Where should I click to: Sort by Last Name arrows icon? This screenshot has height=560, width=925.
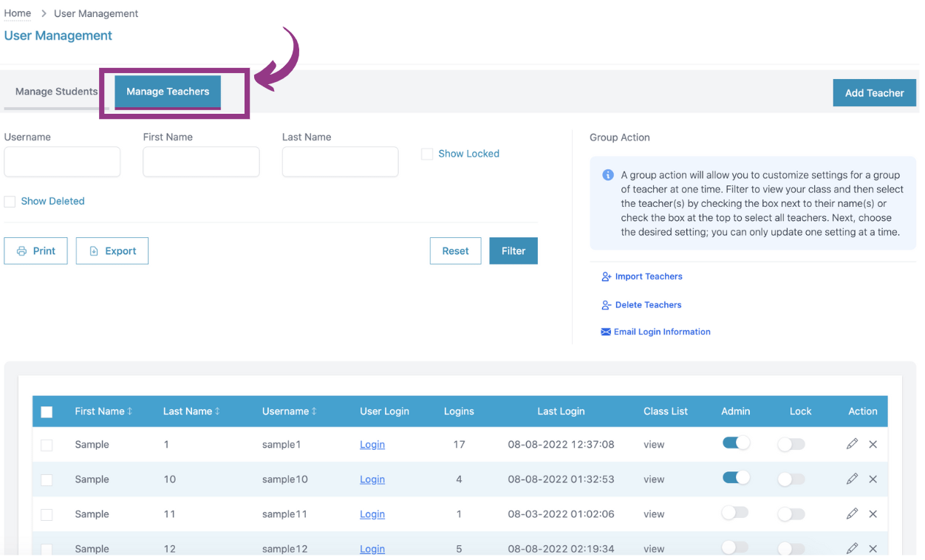coord(217,411)
